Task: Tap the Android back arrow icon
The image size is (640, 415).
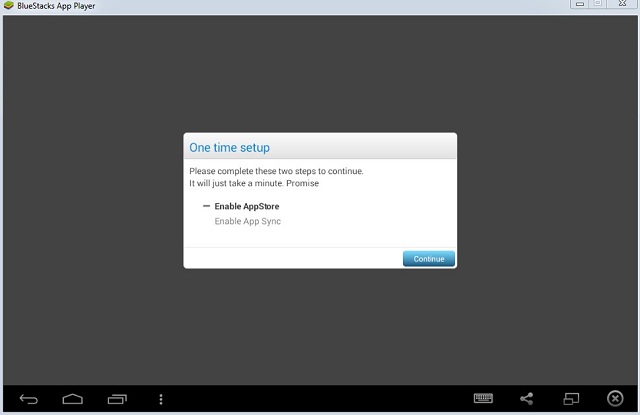Action: point(29,399)
